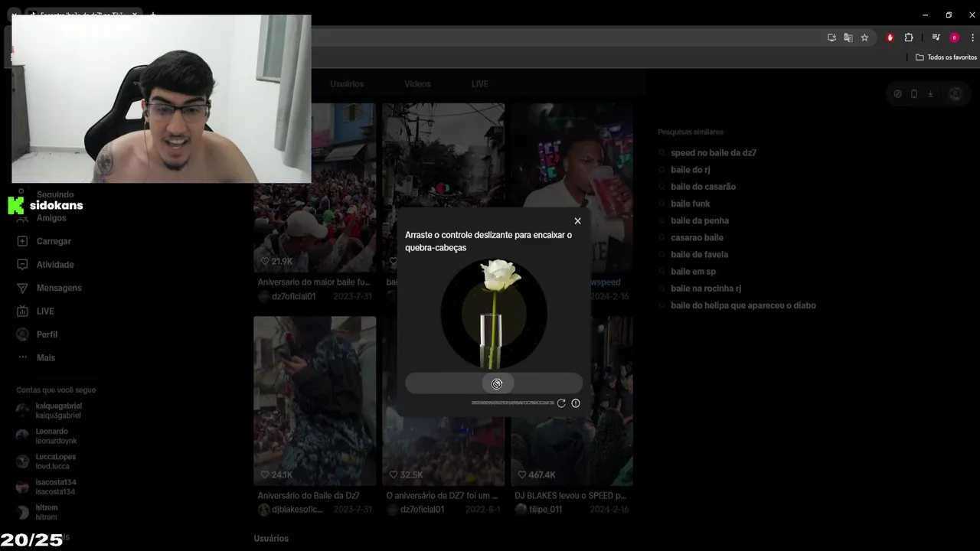Image resolution: width=980 pixels, height=551 pixels.
Task: Open TikTok profile avatar top right
Action: coord(955,94)
